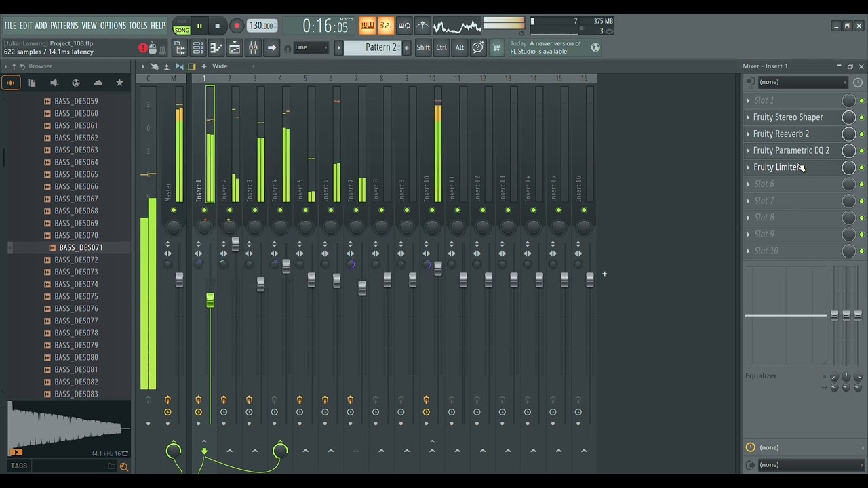Screen dimensions: 868x488
Task: Toggle Fruity Limiter enable LED
Action: pos(862,167)
